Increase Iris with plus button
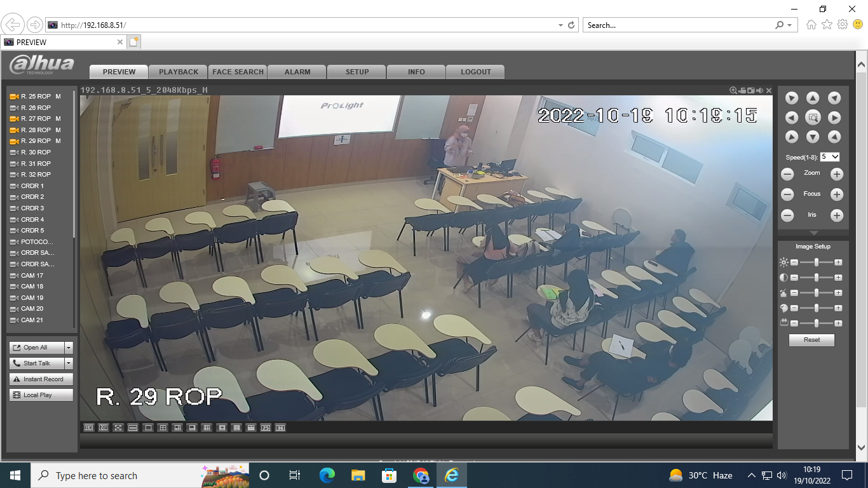The width and height of the screenshot is (868, 488). click(x=837, y=216)
